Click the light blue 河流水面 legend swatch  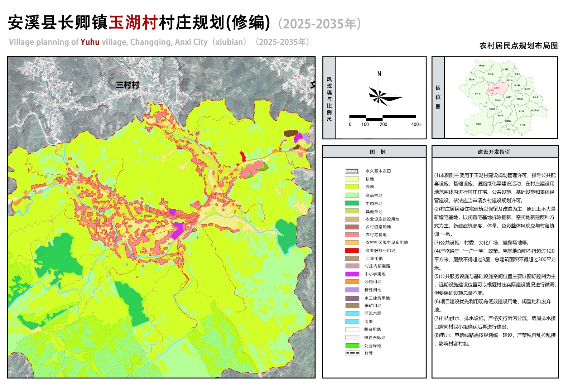click(x=352, y=313)
